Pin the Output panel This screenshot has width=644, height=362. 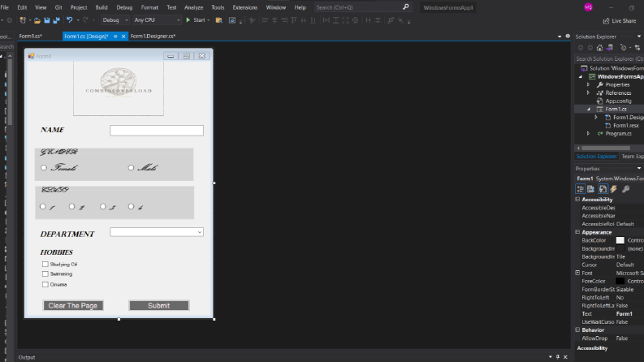tap(558, 357)
